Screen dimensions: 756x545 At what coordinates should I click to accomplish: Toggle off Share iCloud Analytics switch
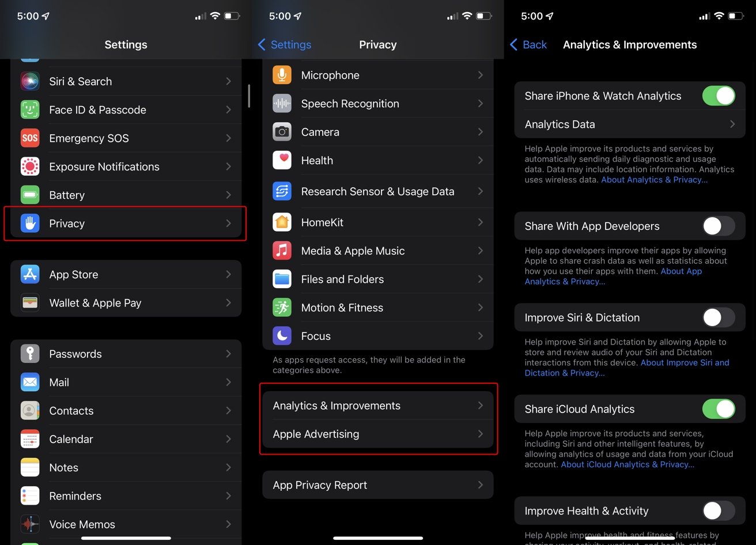coord(718,409)
